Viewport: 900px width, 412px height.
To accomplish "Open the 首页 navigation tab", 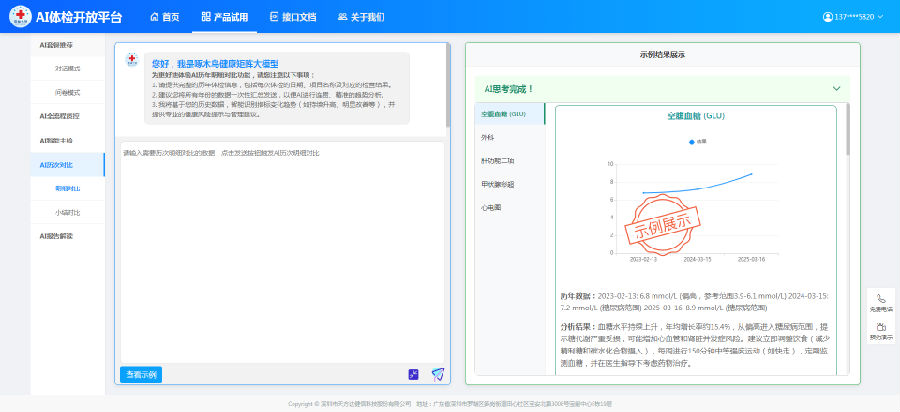I will 163,17.
